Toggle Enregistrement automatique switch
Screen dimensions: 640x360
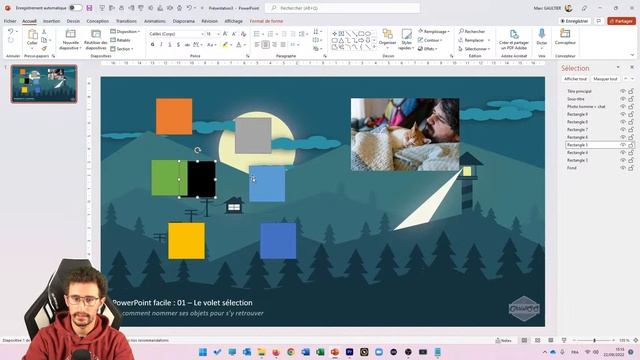click(x=75, y=8)
